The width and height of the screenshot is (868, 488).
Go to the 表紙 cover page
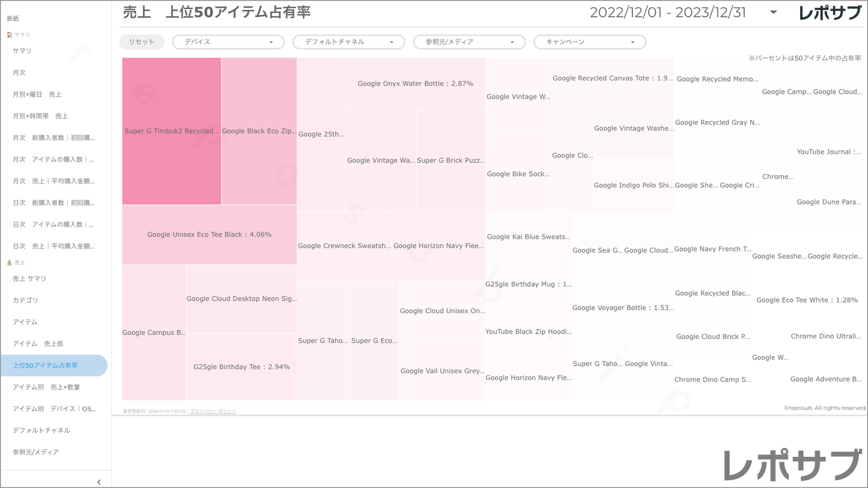click(x=13, y=19)
